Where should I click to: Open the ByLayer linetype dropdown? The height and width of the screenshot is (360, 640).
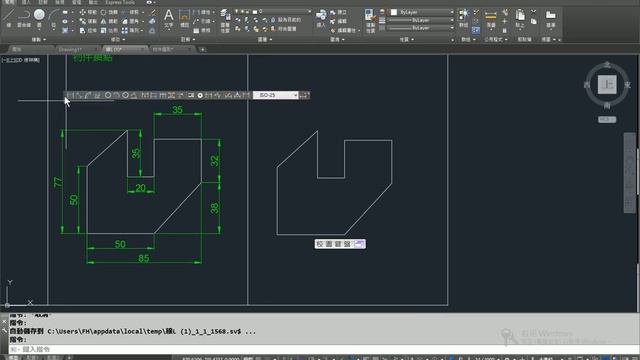(x=452, y=28)
